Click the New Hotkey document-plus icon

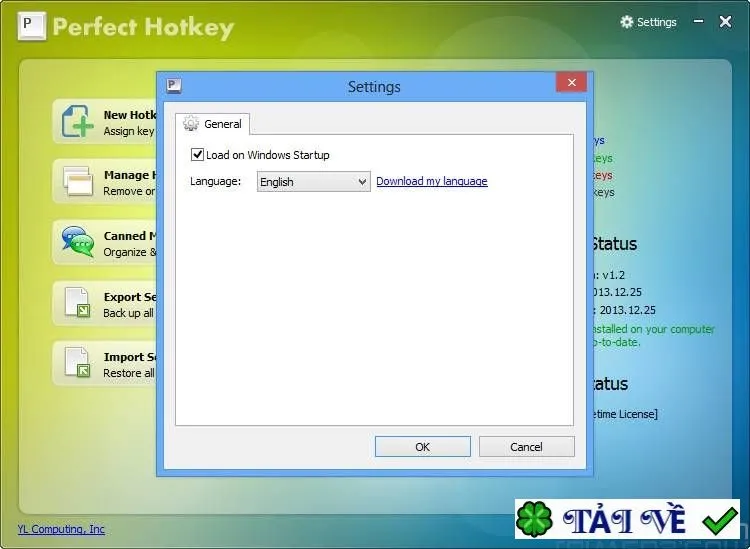[x=77, y=121]
